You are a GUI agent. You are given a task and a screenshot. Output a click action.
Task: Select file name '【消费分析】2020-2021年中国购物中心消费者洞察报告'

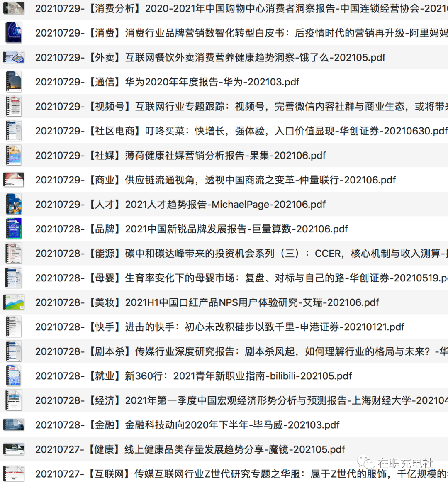(x=212, y=8)
